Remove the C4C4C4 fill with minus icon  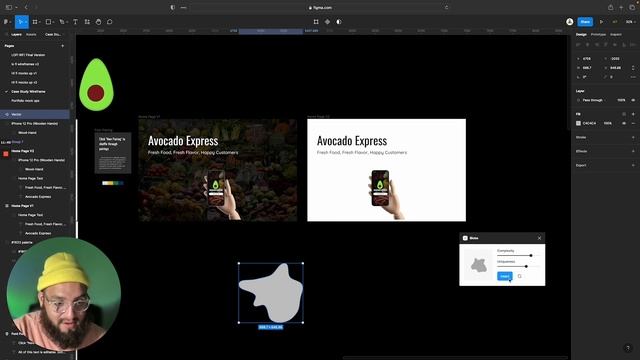tap(633, 123)
